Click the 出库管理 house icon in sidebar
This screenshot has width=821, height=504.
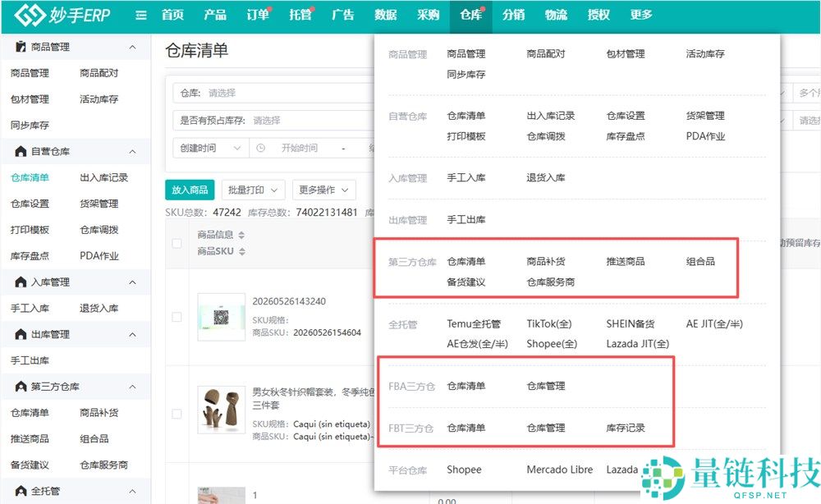[x=21, y=334]
